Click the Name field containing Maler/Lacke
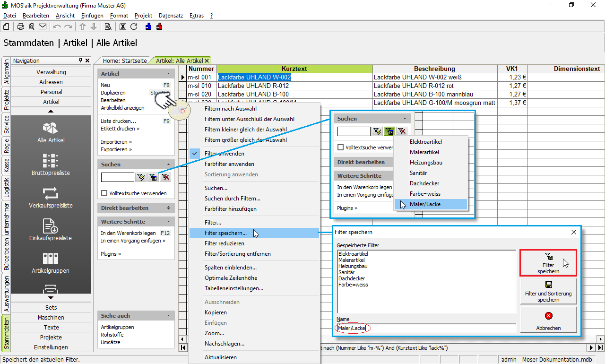Viewport: 605px width, 364px height. point(425,328)
